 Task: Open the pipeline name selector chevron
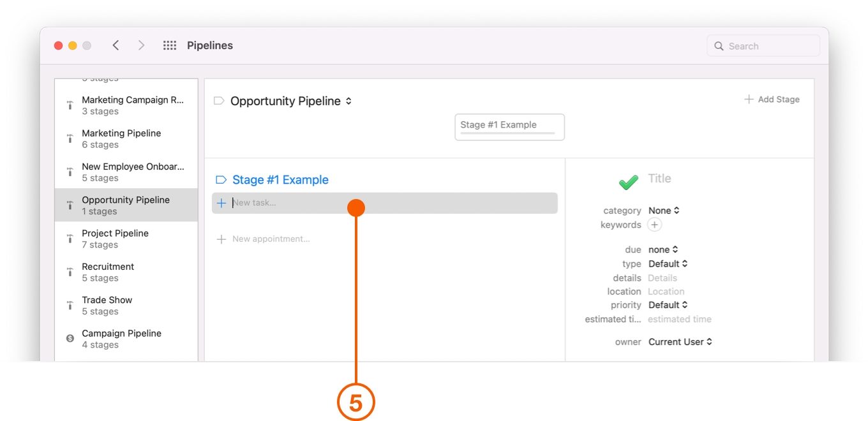[349, 101]
